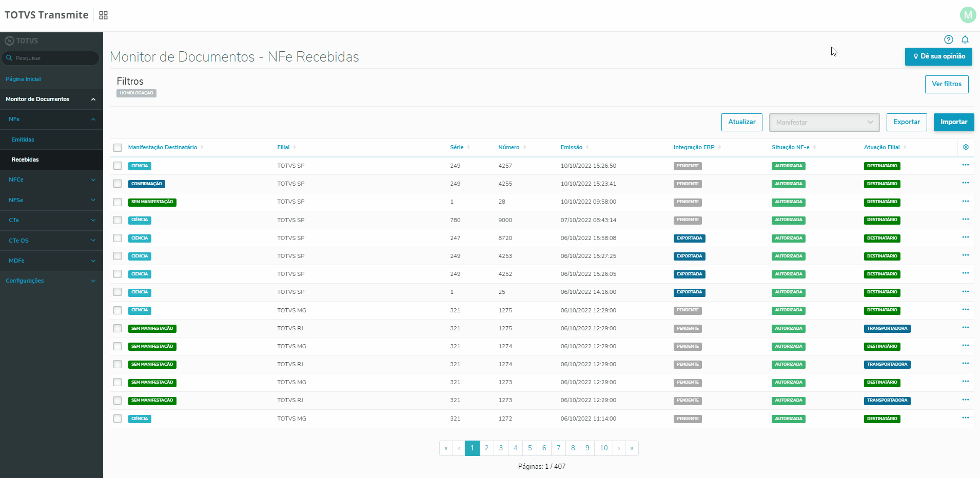This screenshot has width=980, height=478.
Task: Open row actions for NFe number 8720
Action: 966,237
